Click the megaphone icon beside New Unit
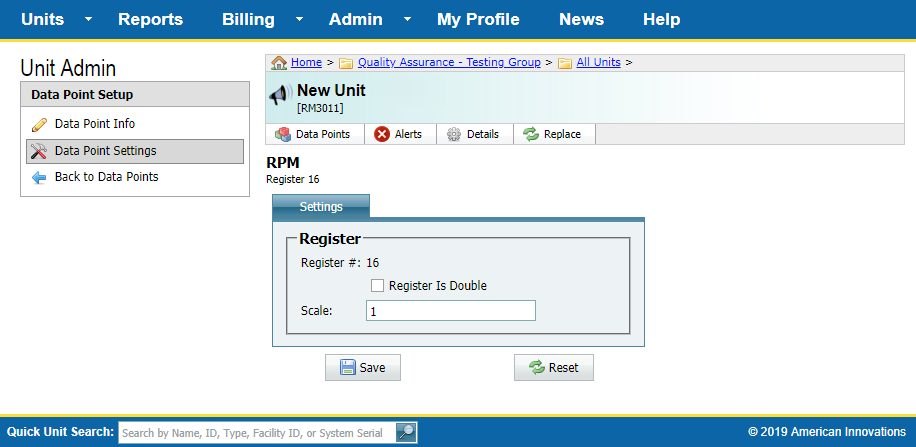Image resolution: width=916 pixels, height=447 pixels. (280, 95)
